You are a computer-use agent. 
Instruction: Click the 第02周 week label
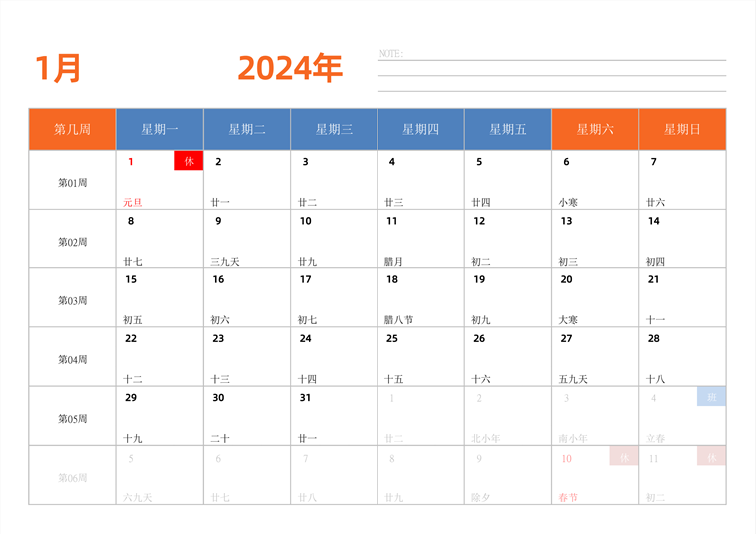coord(72,242)
